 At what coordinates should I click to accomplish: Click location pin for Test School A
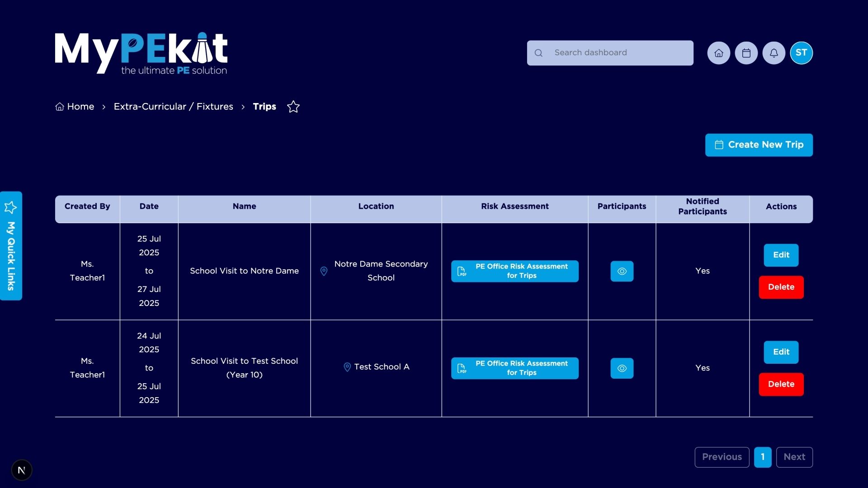pos(347,367)
